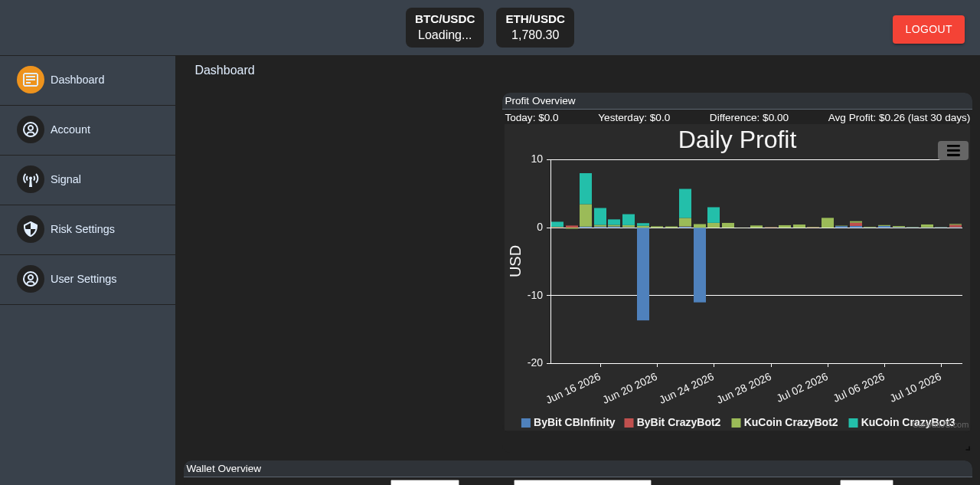Click the teal KuCoin CrazyBot3 legend swatch

tap(853, 423)
